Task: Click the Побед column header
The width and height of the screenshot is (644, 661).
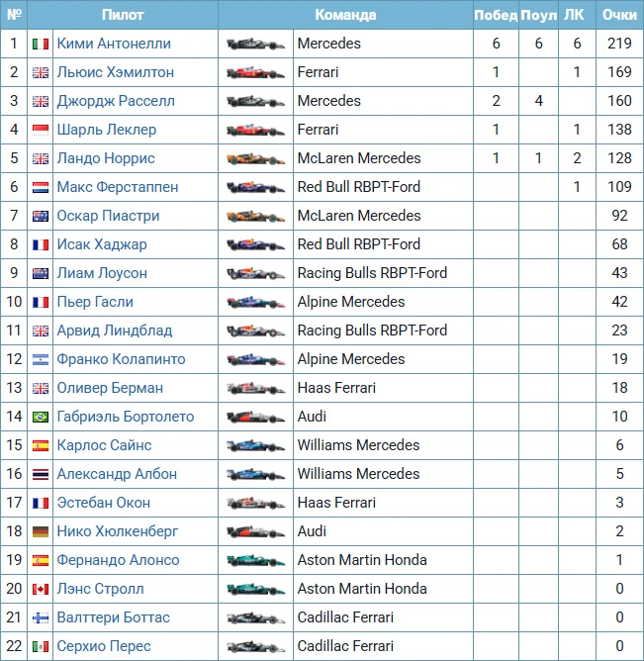Action: pos(496,15)
